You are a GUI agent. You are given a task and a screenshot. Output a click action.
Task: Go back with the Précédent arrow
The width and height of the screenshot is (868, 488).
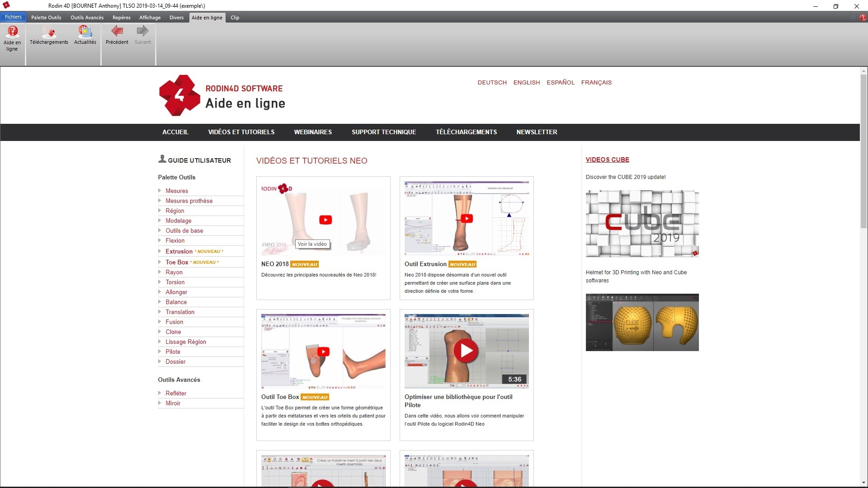coord(117,35)
